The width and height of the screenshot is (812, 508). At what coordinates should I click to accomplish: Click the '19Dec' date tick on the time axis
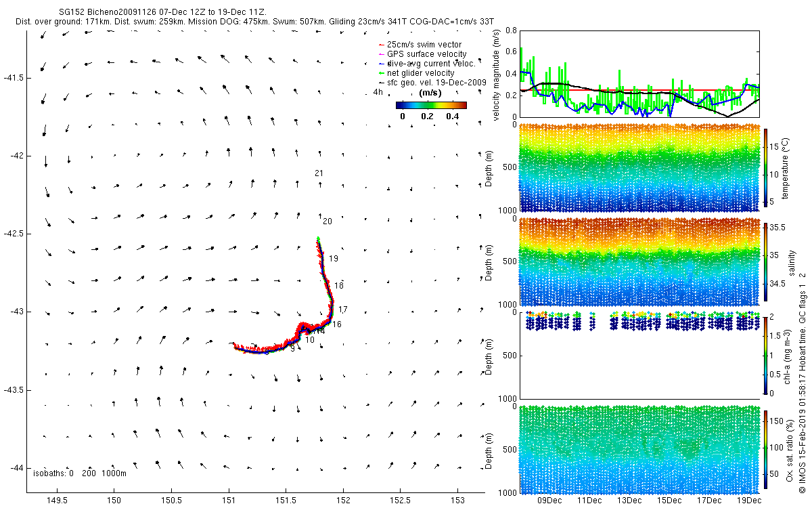coord(749,500)
